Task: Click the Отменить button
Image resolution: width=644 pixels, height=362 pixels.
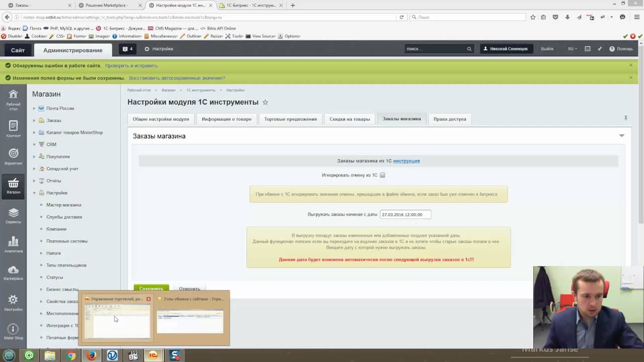Action: 190,289
